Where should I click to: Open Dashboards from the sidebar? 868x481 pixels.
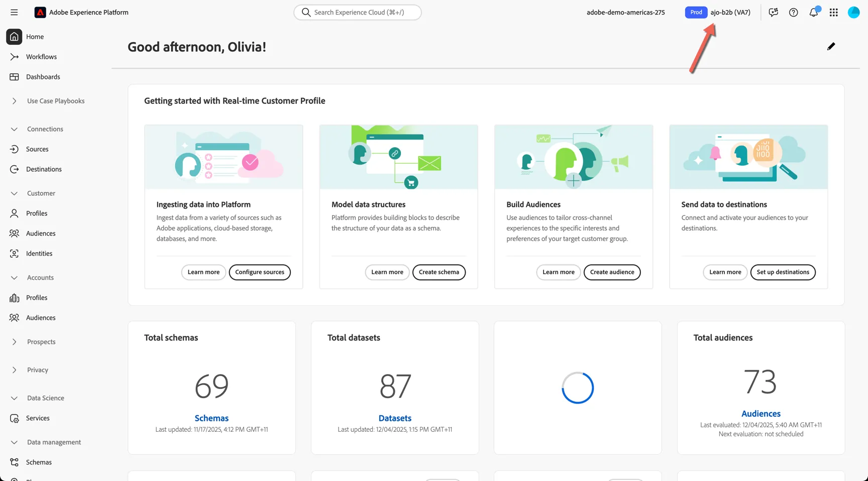click(x=43, y=77)
